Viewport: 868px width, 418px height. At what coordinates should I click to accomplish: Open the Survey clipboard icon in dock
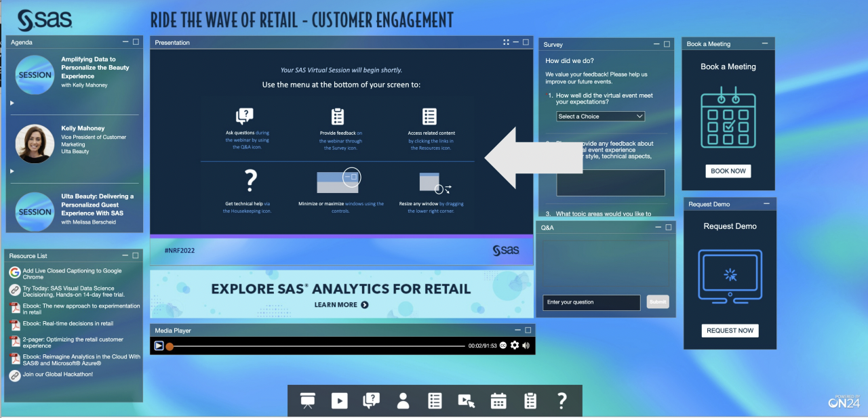click(x=530, y=400)
